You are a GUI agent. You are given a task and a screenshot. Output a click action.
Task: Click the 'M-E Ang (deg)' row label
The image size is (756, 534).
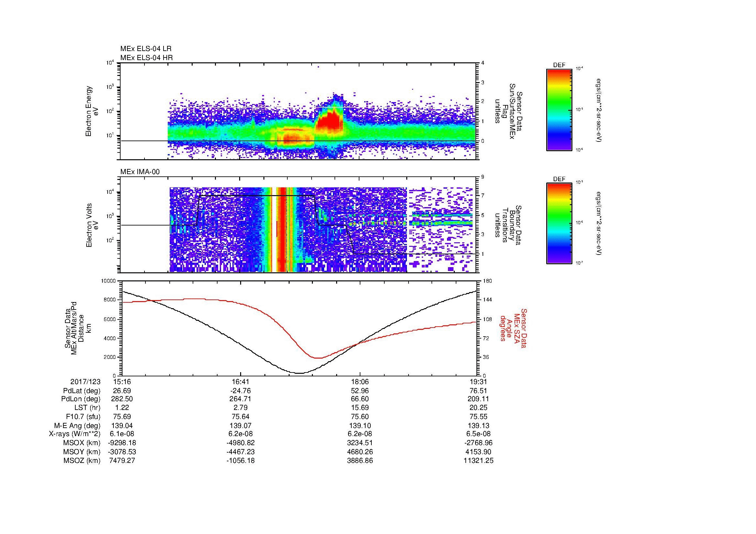[77, 425]
